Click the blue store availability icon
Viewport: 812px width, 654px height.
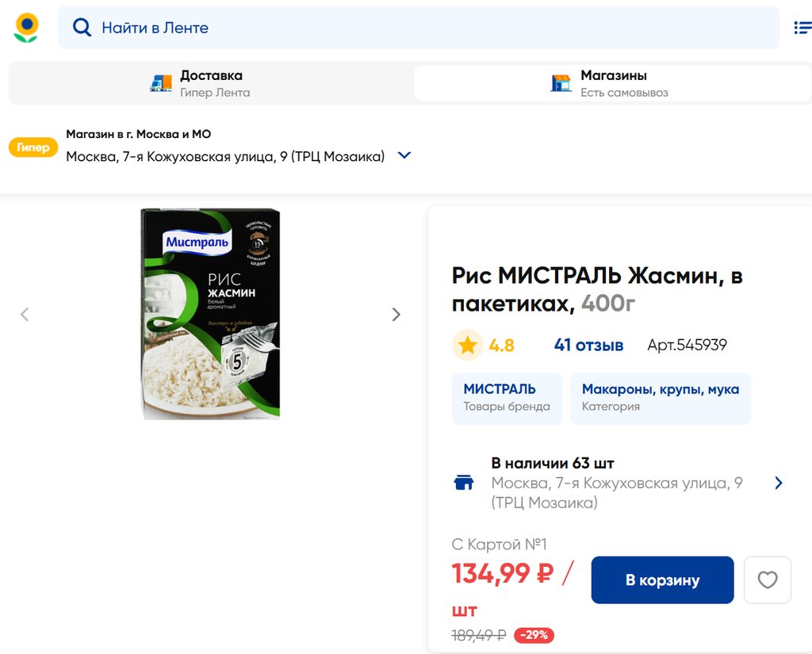[x=464, y=482]
